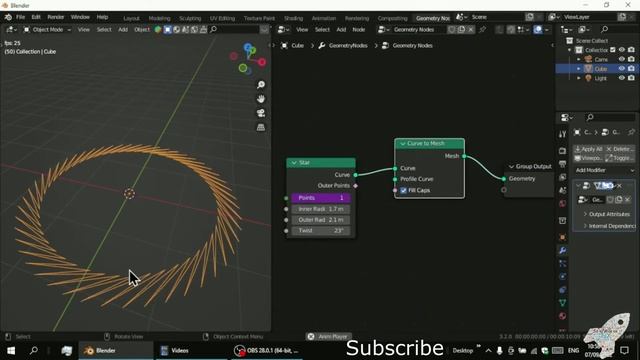
Task: Switch to the Layout workspace tab
Action: [131, 18]
